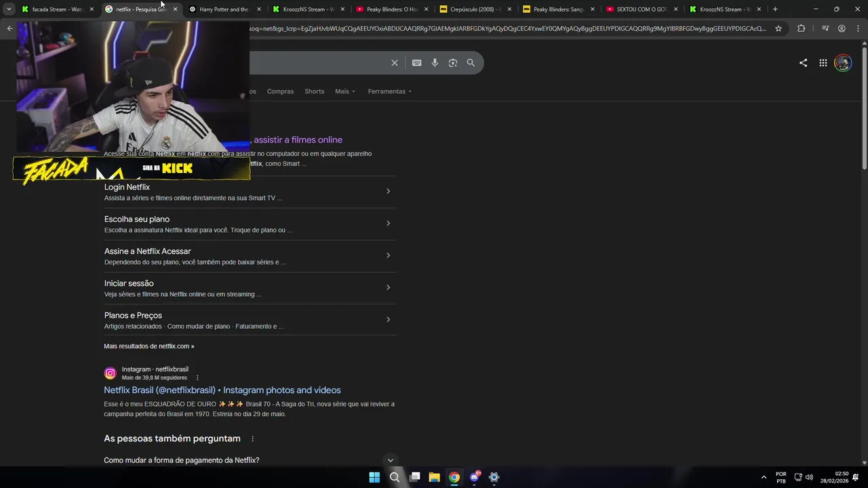
Task: Open Discord from the taskbar
Action: tap(474, 477)
